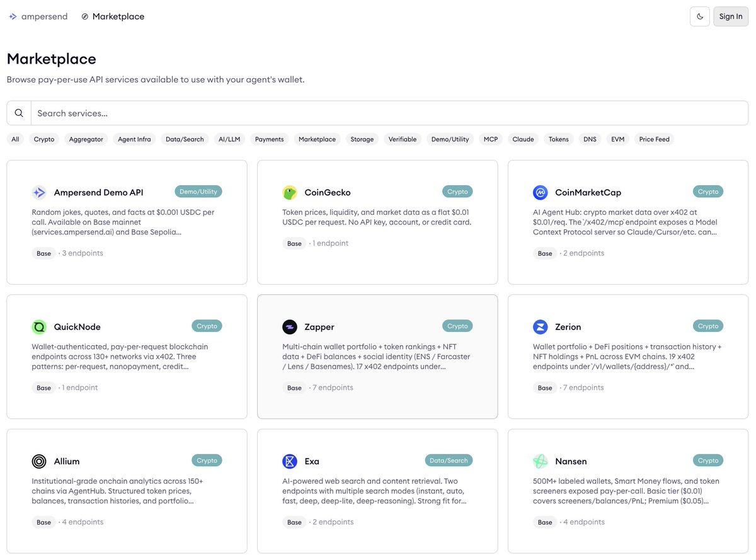The image size is (756, 560).
Task: Click the search magnifier icon
Action: [19, 113]
